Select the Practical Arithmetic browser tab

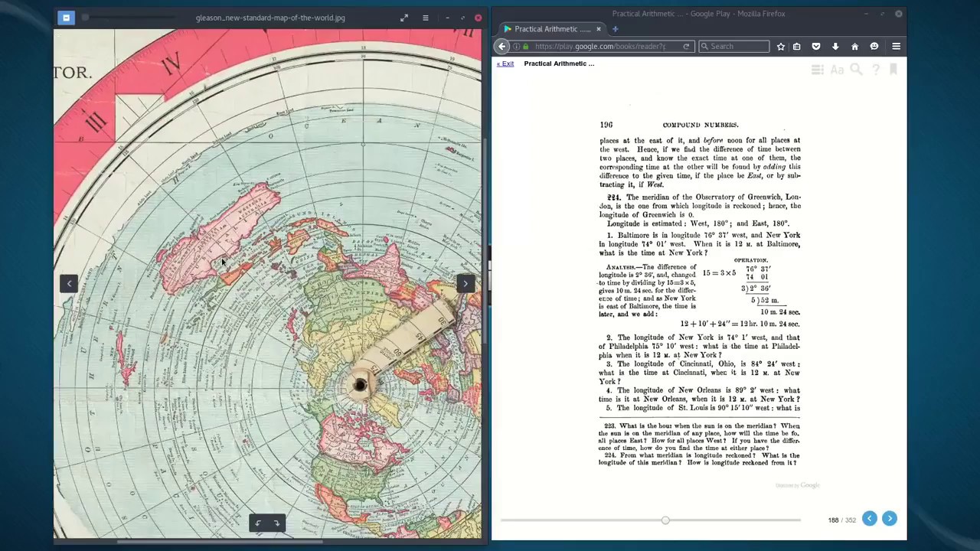click(553, 29)
